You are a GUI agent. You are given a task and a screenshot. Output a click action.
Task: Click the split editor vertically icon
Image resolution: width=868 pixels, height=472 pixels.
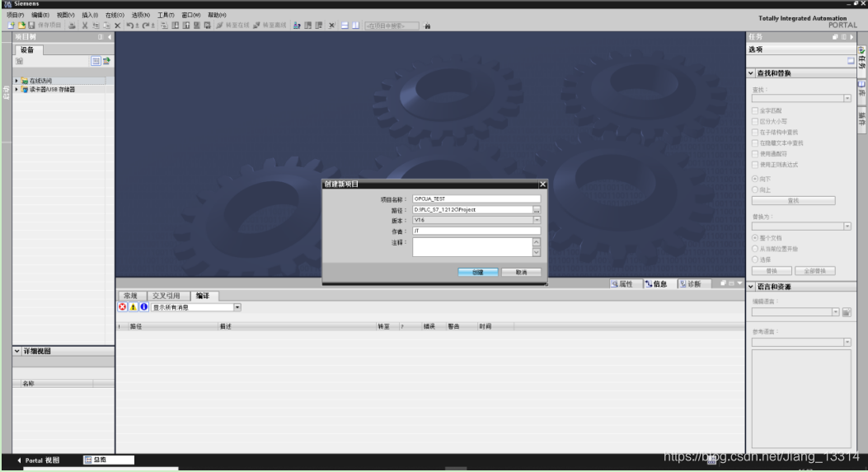click(355, 26)
